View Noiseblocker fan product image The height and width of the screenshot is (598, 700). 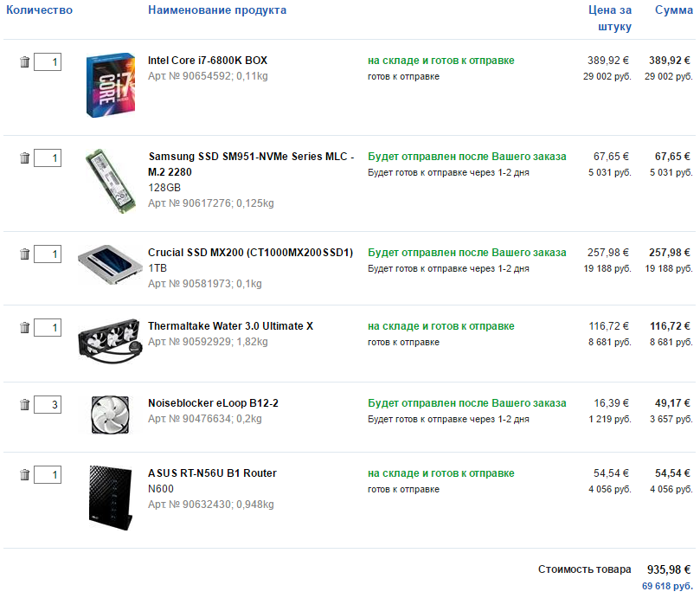[x=110, y=415]
